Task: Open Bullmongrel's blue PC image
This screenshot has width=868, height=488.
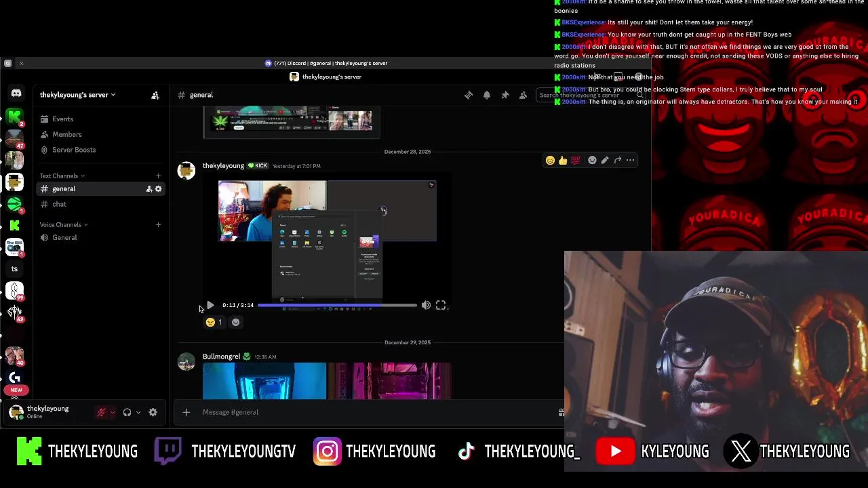Action: (x=264, y=381)
